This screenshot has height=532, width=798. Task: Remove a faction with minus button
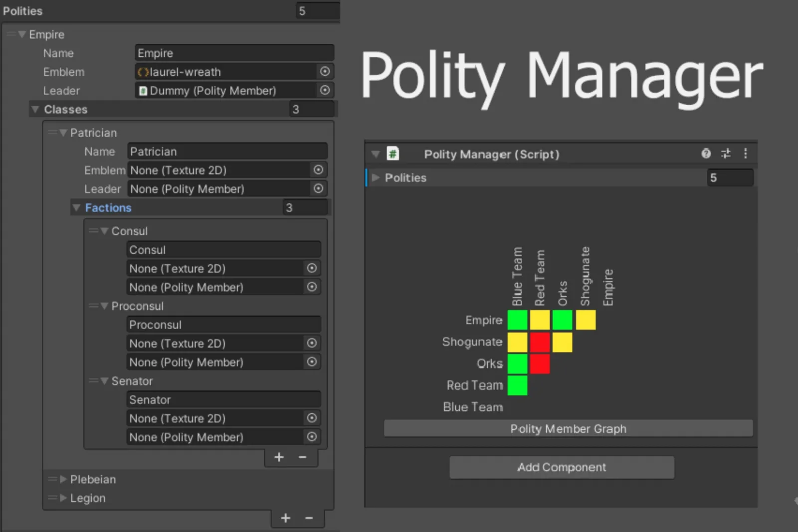pos(302,457)
